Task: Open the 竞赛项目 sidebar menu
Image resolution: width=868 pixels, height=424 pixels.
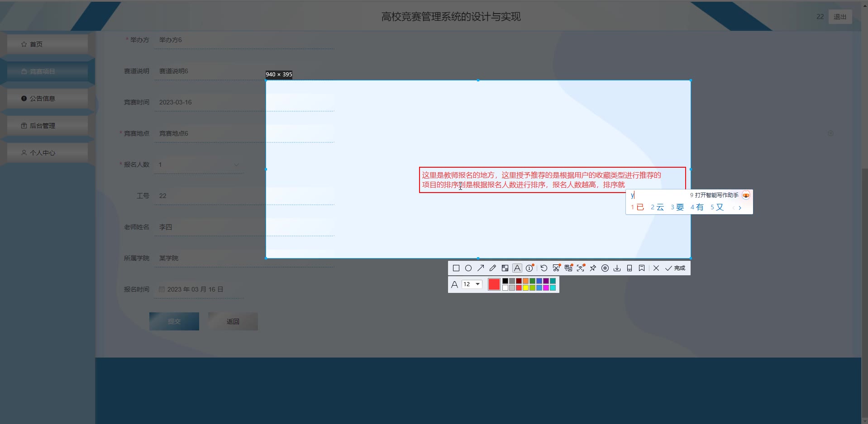Action: coord(48,71)
